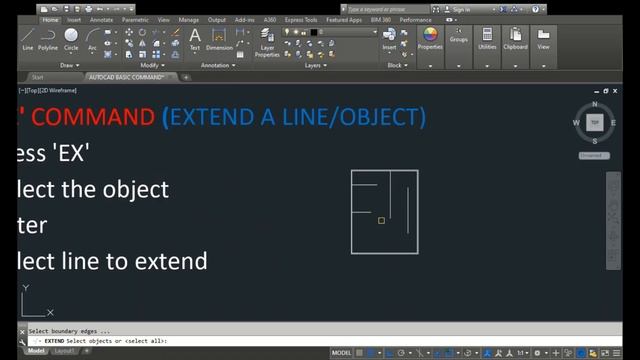The width and height of the screenshot is (640, 360).
Task: Switch to the Annotate ribbon tab
Action: (x=101, y=20)
